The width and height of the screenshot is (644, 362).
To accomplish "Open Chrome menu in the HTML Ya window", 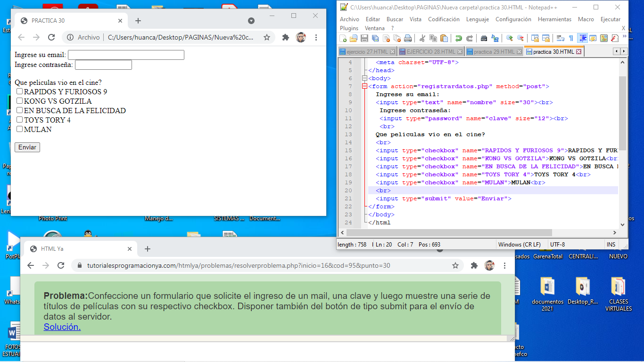I will click(505, 265).
